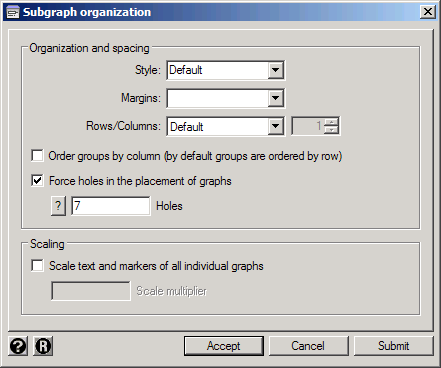Enable Scale text and markers checkbox
This screenshot has height=368, width=441.
point(37,266)
